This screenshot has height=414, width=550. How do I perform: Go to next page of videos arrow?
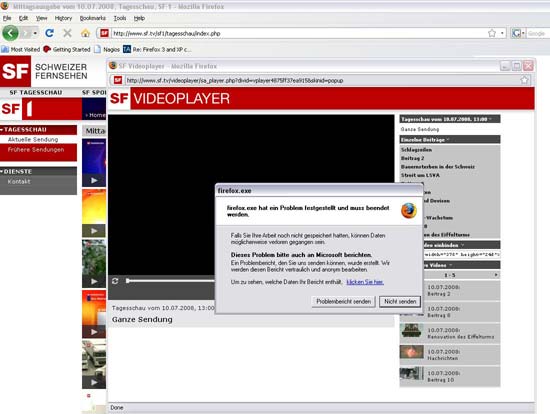coord(496,275)
